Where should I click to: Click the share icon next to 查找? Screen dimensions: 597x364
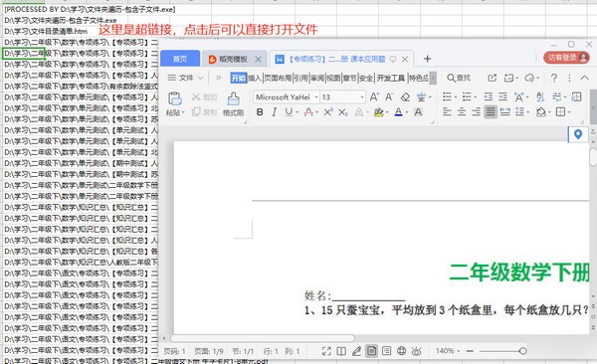[492, 78]
